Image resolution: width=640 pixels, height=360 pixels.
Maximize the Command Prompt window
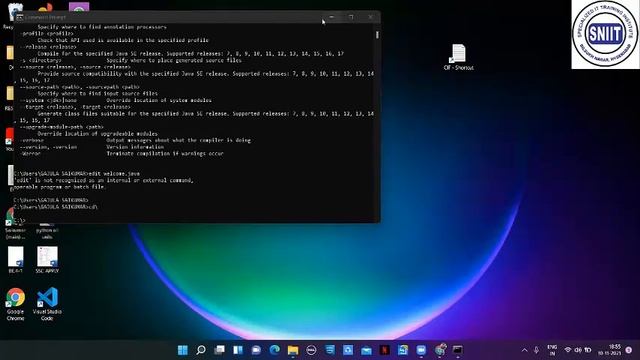351,17
